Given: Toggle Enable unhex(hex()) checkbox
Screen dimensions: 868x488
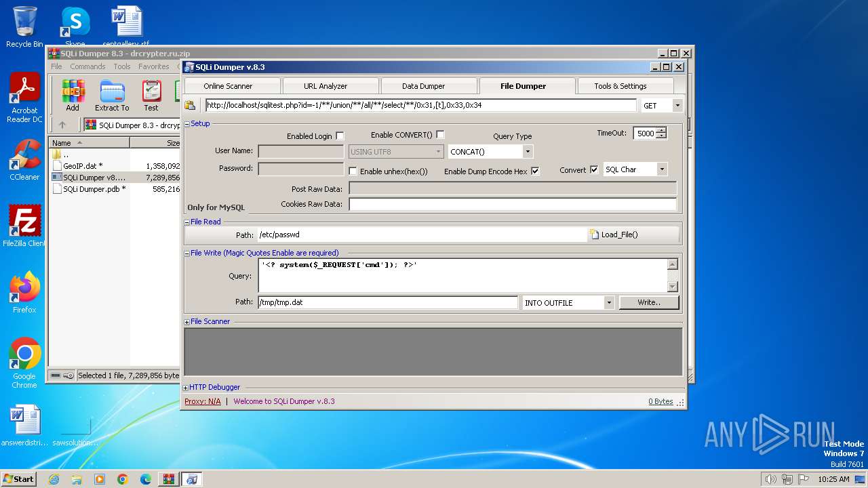Looking at the screenshot, I should coord(353,171).
